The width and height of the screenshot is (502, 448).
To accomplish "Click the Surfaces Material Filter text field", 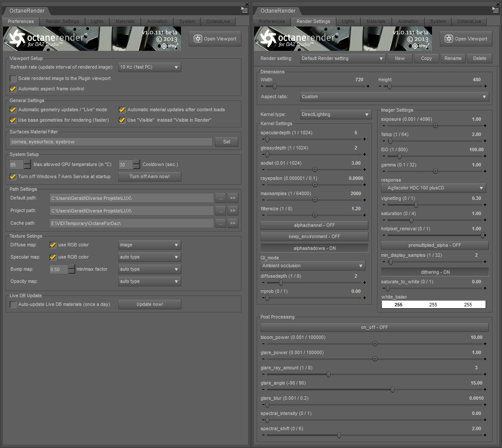I will [x=111, y=142].
